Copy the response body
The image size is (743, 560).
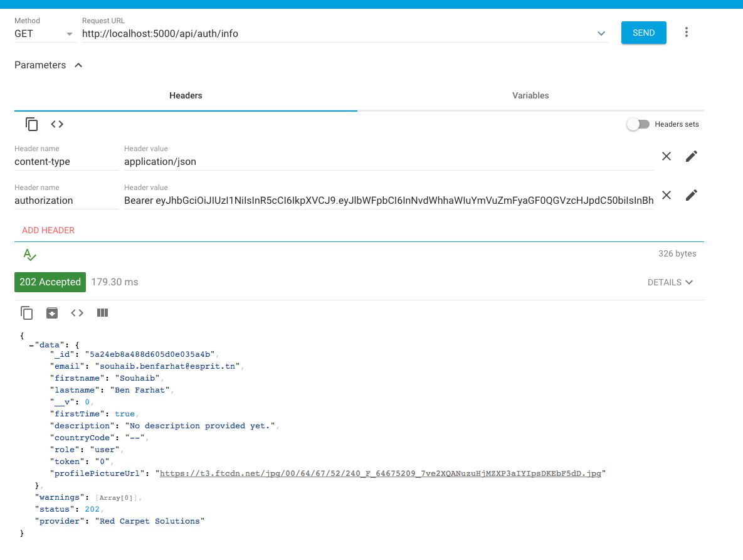tap(26, 312)
